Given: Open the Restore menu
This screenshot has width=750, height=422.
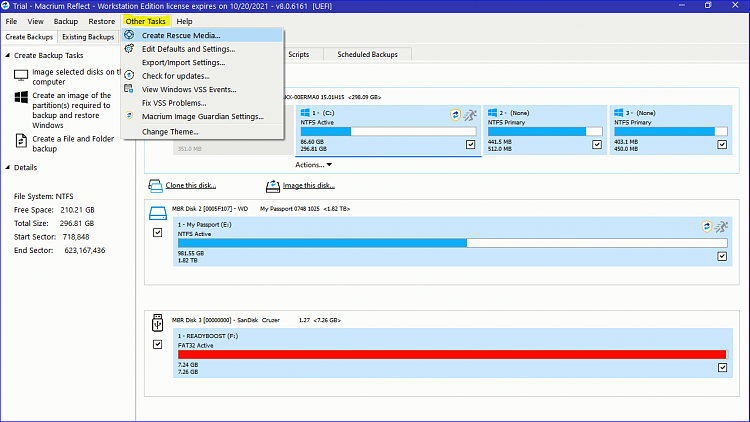Looking at the screenshot, I should tap(101, 21).
